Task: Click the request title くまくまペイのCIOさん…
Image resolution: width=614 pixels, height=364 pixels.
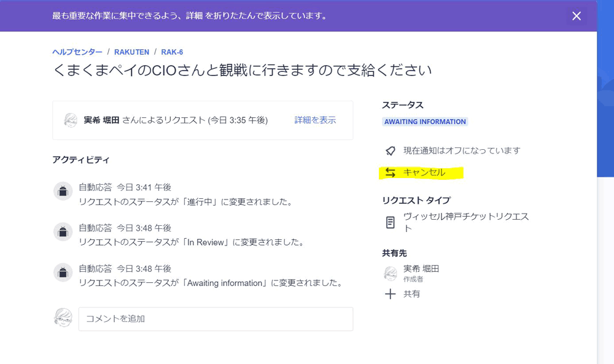Action: coord(242,71)
